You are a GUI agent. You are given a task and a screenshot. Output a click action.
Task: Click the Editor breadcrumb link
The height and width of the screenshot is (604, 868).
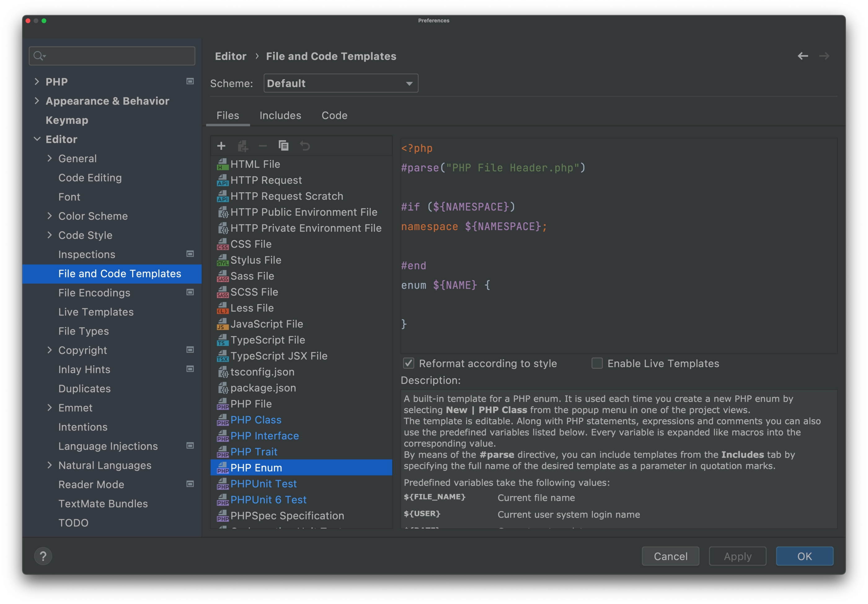(x=231, y=56)
